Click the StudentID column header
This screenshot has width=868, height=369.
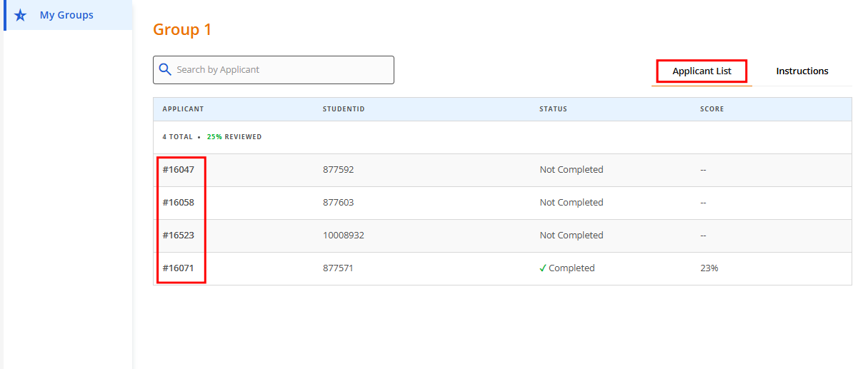click(344, 109)
